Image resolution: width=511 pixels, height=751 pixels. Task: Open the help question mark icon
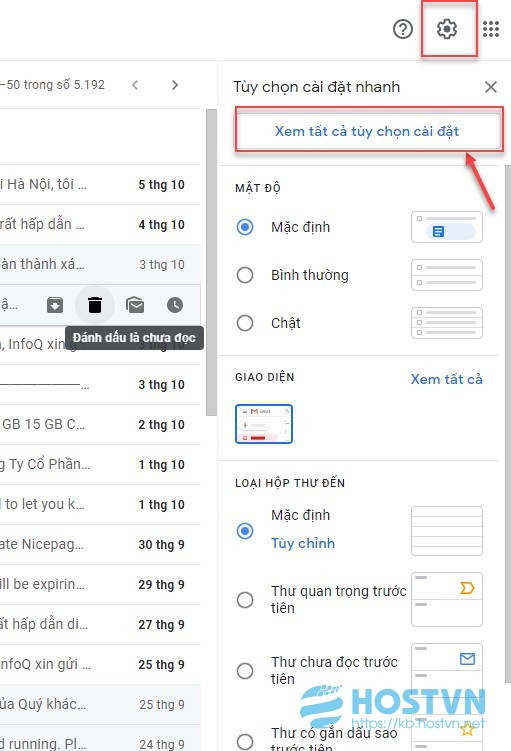(x=403, y=29)
